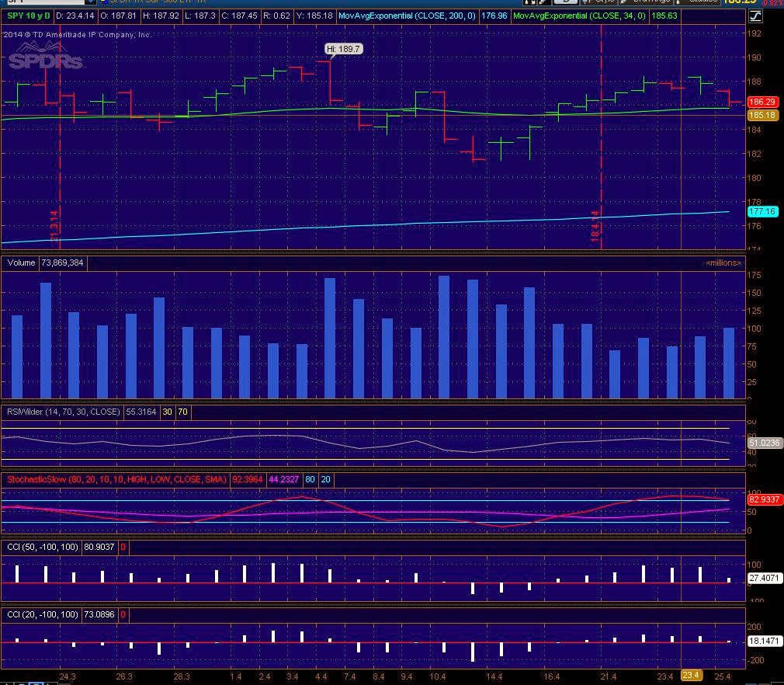Click the curve-shaped chart scale icon
This screenshot has height=685, width=784.
coord(755,16)
